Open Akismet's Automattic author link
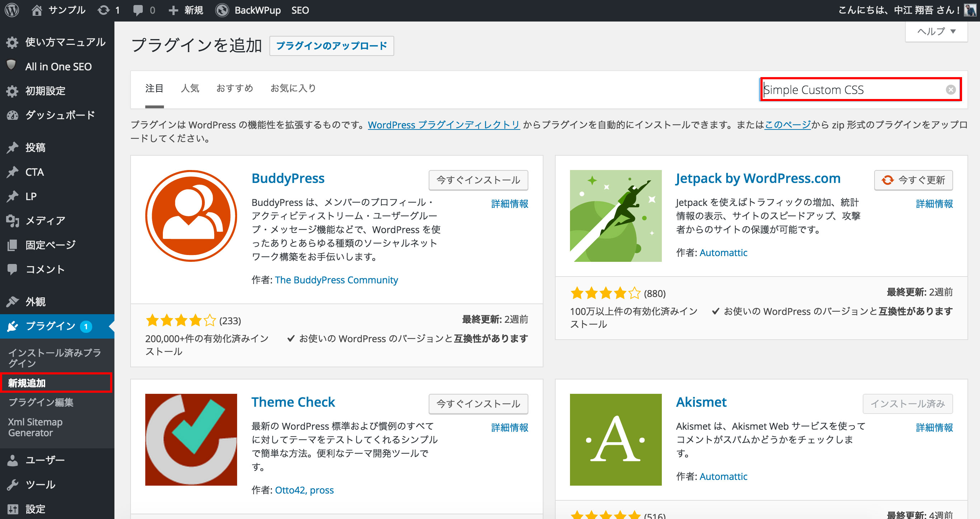 723,476
